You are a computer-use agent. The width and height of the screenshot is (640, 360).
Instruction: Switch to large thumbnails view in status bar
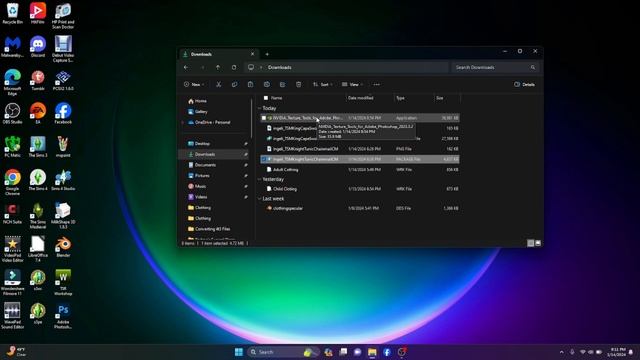click(538, 243)
